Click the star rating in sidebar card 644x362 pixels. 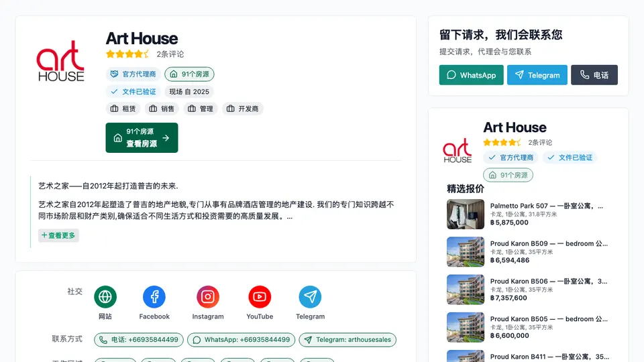click(x=502, y=142)
